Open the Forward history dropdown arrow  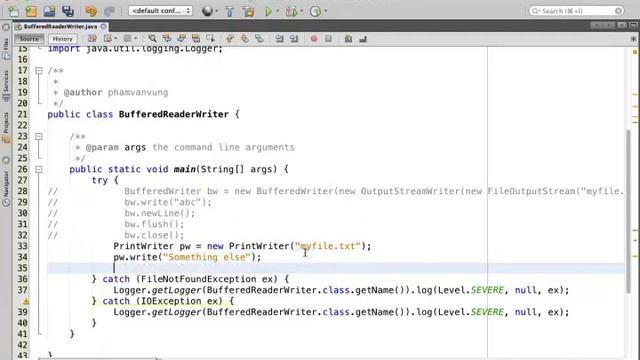click(x=136, y=39)
